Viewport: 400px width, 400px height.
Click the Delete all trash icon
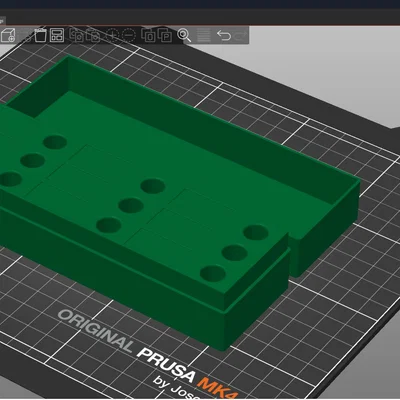point(40,35)
